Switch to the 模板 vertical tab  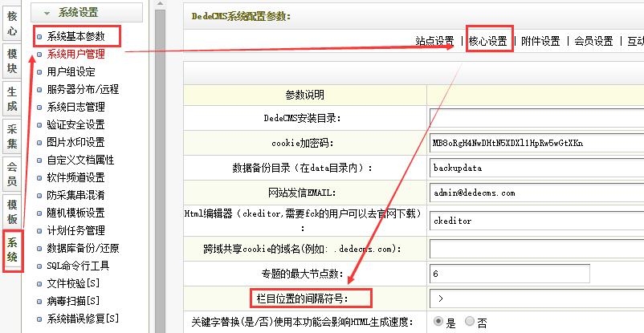(x=12, y=212)
